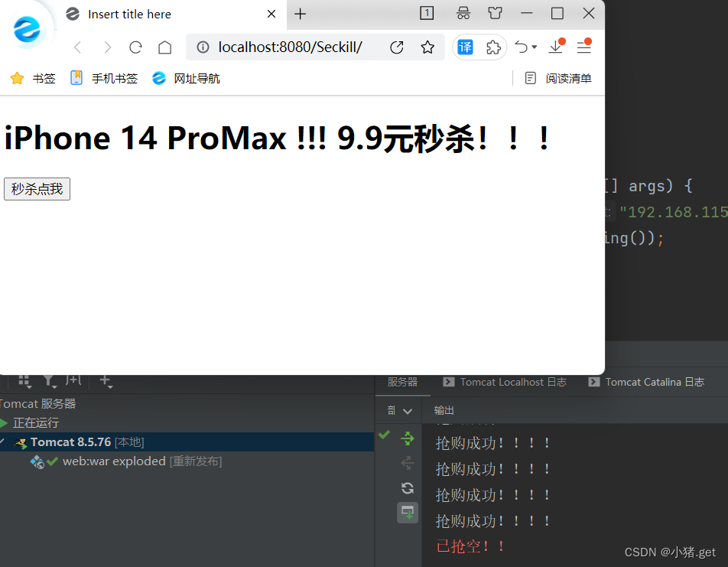The height and width of the screenshot is (567, 728).
Task: Click the red 已抢空！！ output line
Action: (x=470, y=546)
